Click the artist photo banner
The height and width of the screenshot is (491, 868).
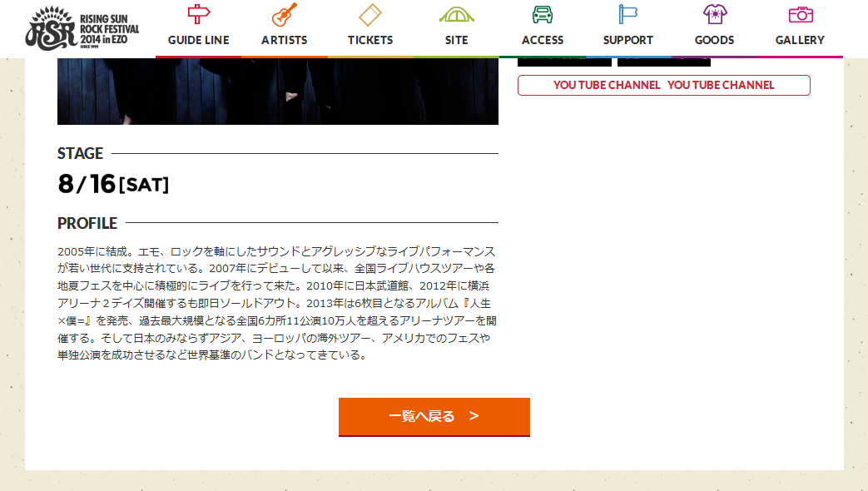tap(278, 92)
